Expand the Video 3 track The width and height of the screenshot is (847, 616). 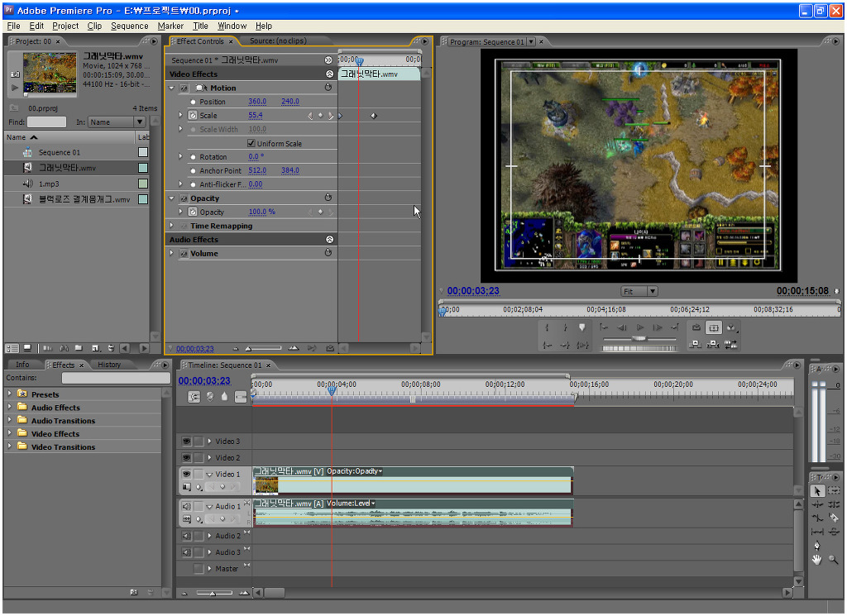(x=210, y=442)
